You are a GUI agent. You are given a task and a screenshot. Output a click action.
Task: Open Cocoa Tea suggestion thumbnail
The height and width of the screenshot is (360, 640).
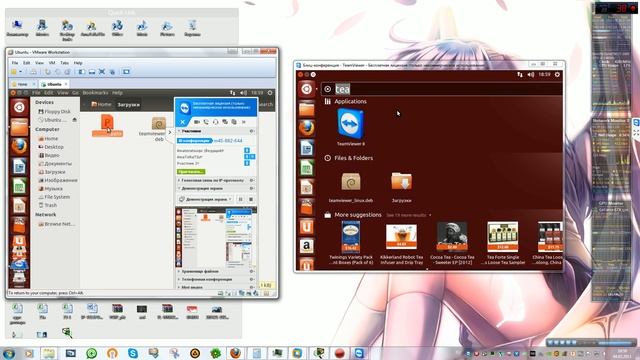(x=452, y=236)
